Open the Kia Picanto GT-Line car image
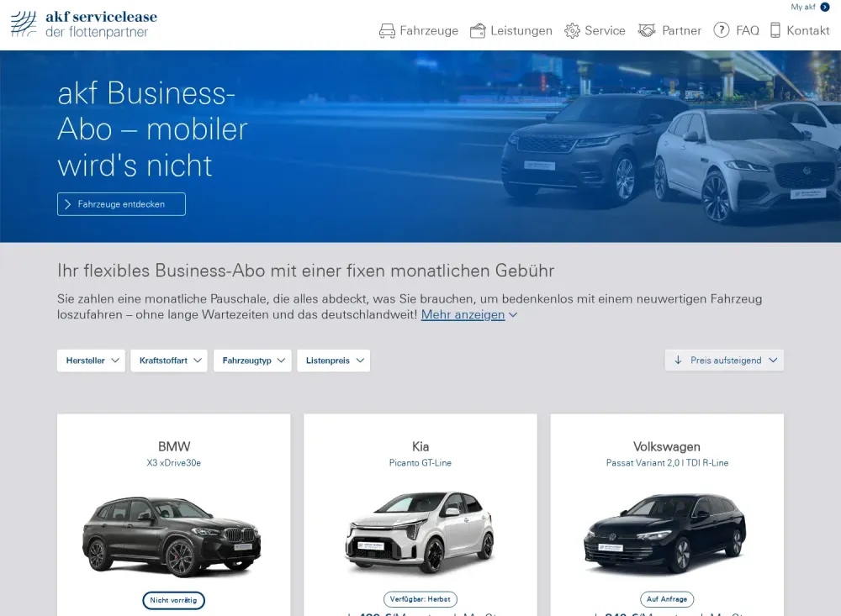This screenshot has height=616, width=841. (420, 531)
